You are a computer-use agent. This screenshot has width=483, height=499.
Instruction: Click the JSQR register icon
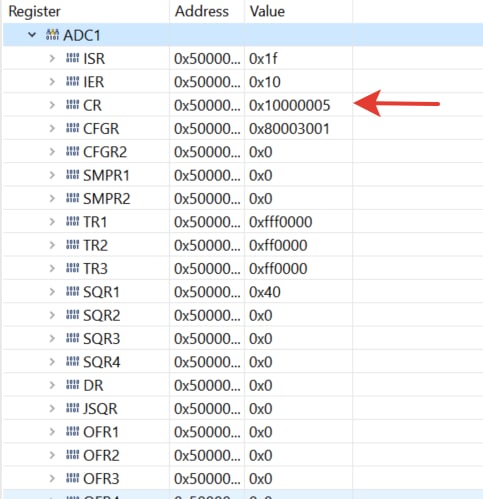pos(72,408)
